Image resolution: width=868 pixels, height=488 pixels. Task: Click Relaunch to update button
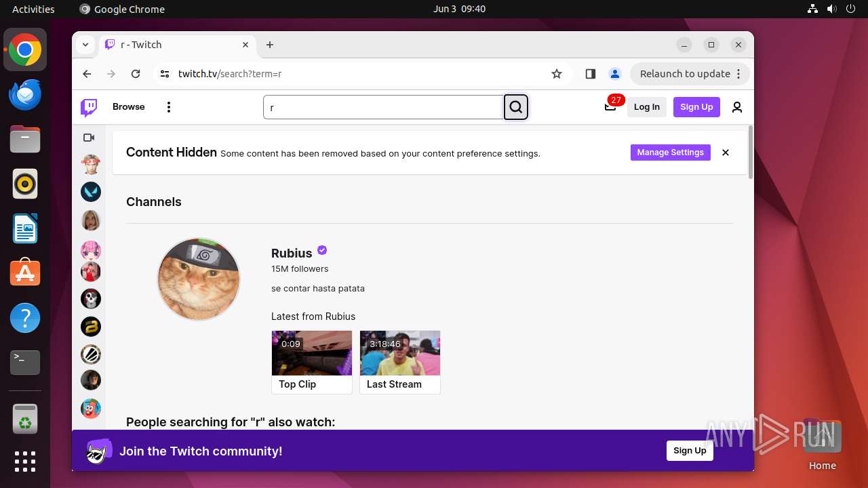click(690, 74)
